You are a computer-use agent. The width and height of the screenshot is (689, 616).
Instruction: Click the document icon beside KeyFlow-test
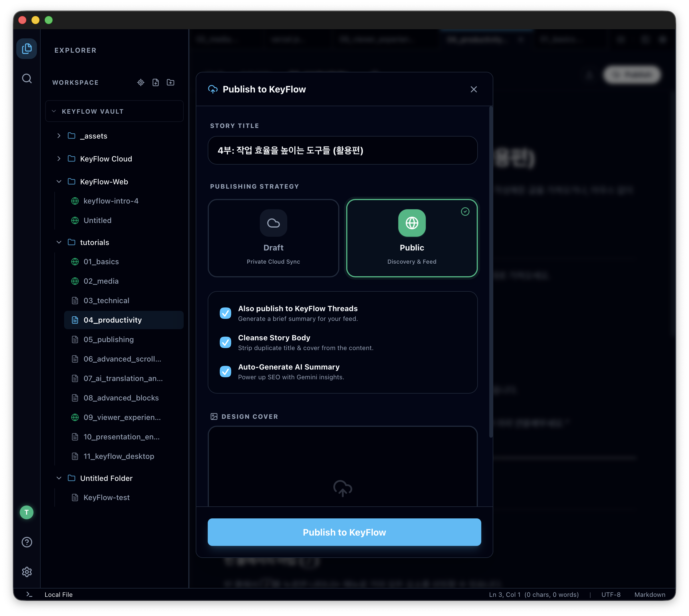click(75, 497)
